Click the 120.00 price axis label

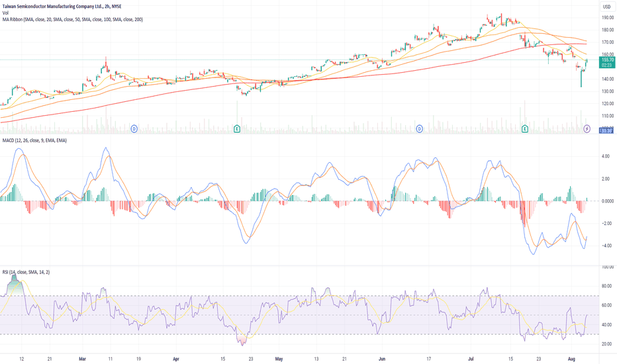[x=608, y=103]
